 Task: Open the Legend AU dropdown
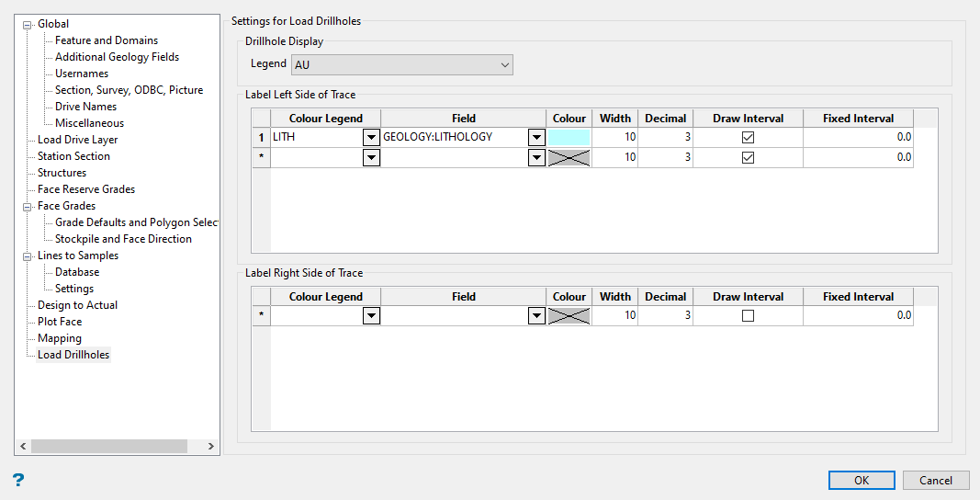(x=504, y=64)
